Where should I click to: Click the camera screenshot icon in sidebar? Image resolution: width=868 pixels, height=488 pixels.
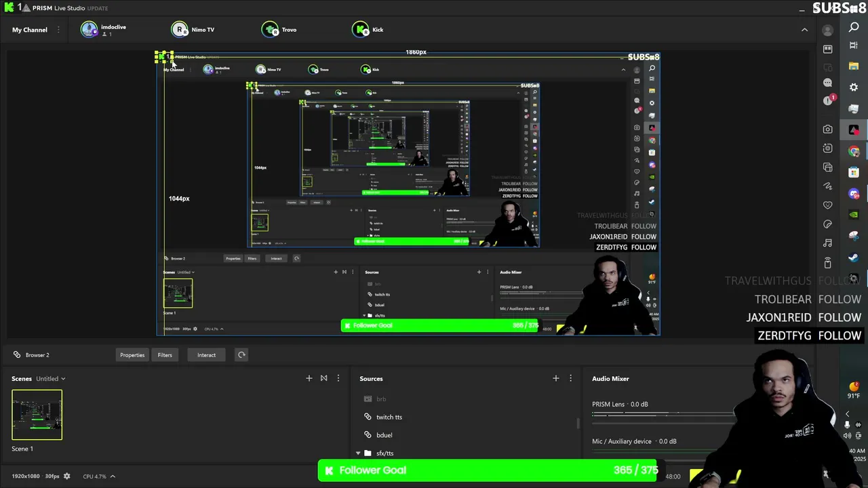827,129
